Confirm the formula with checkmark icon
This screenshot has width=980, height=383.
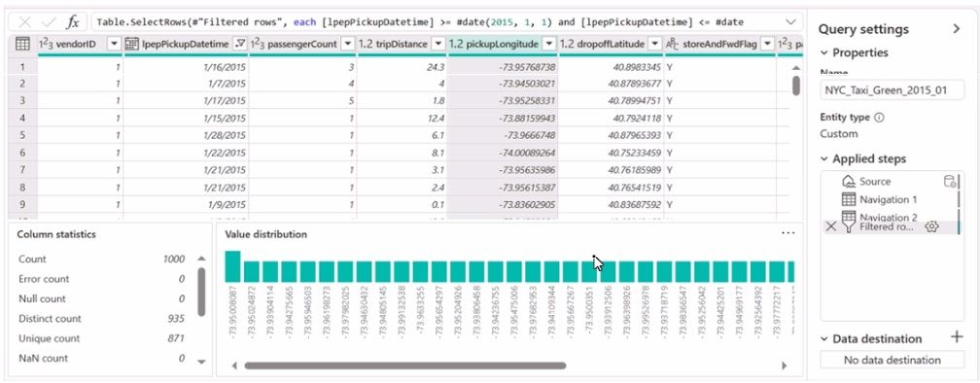pyautogui.click(x=49, y=22)
